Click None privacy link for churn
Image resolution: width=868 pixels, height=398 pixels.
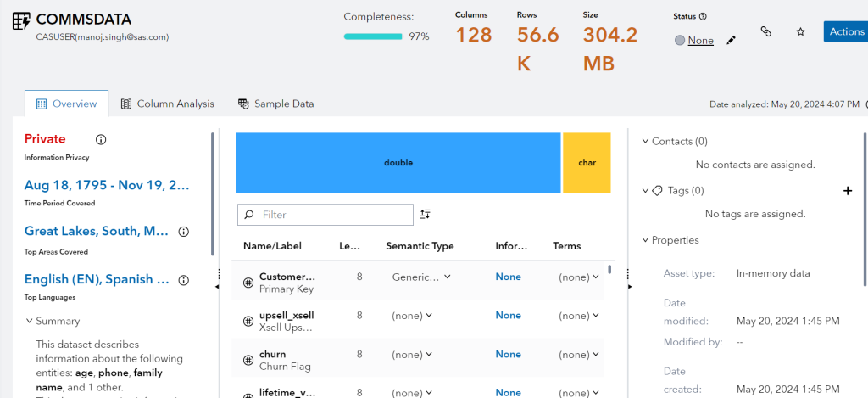pyautogui.click(x=509, y=354)
